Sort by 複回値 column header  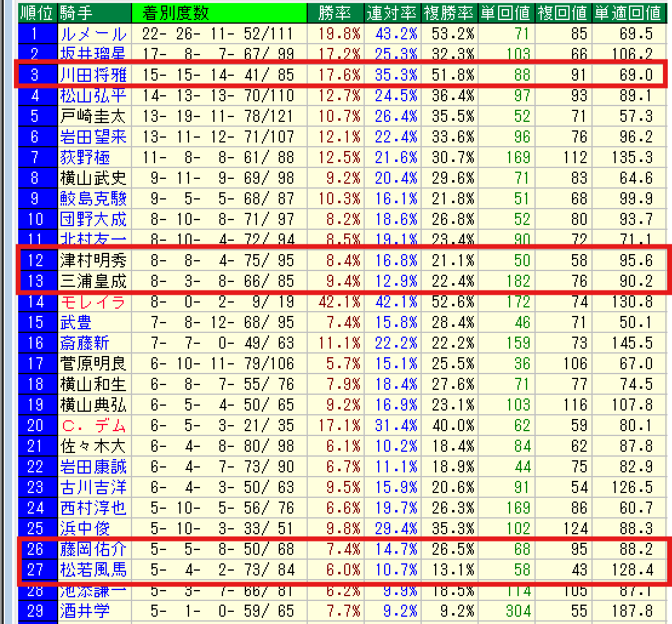tap(564, 12)
